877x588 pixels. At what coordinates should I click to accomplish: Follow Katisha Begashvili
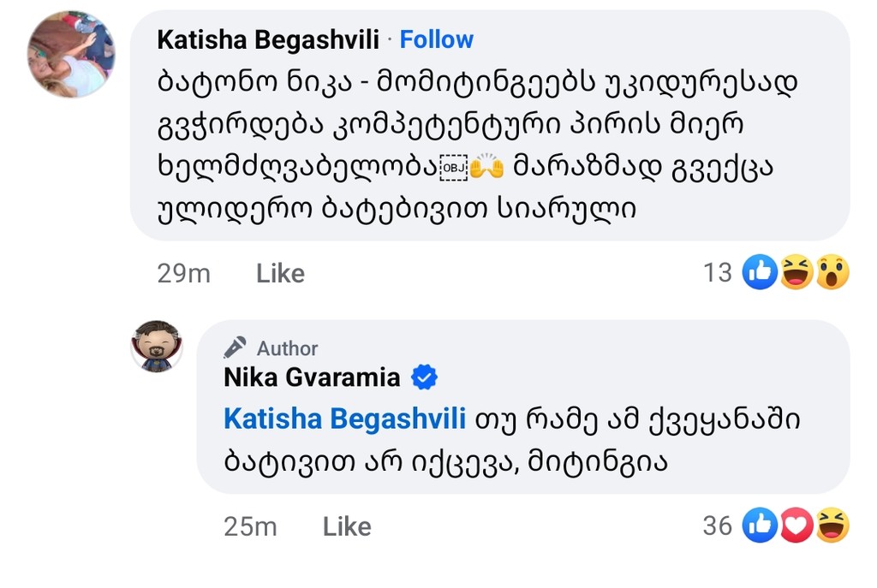(437, 39)
